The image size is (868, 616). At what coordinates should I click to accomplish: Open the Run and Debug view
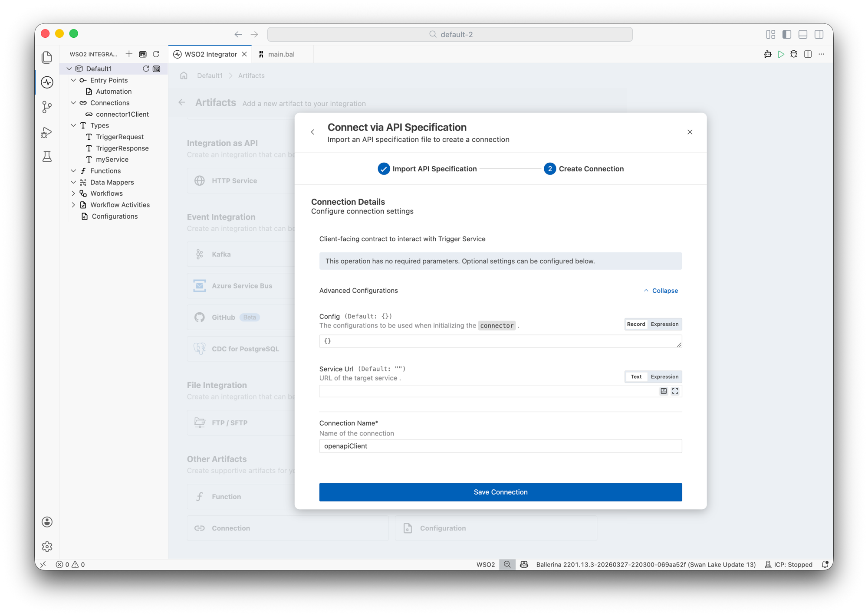pyautogui.click(x=47, y=132)
